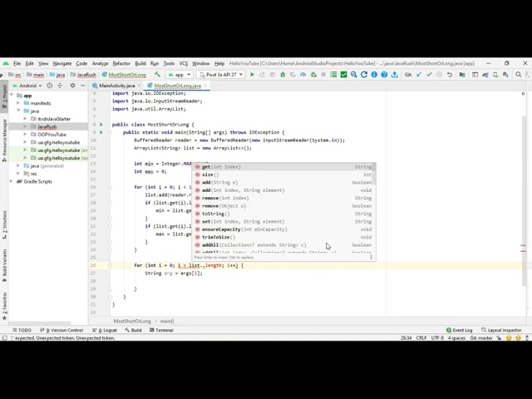The width and height of the screenshot is (532, 399).
Task: Click the project panel settings gear
Action: 72,86
